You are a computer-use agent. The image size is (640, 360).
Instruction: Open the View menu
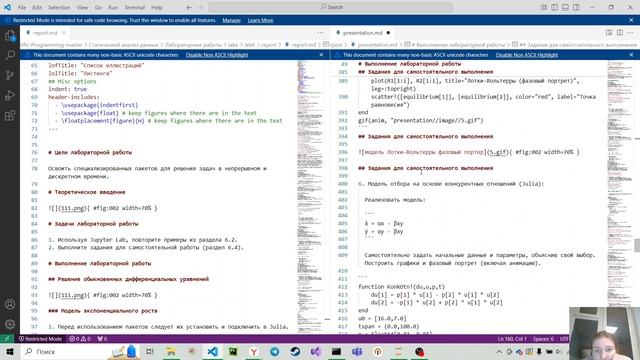(82, 7)
